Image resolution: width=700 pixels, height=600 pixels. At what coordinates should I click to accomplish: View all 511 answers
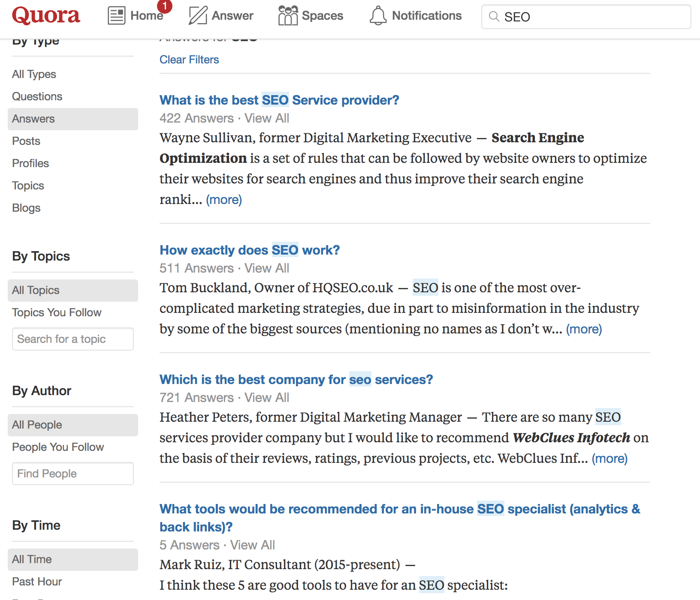(x=267, y=268)
